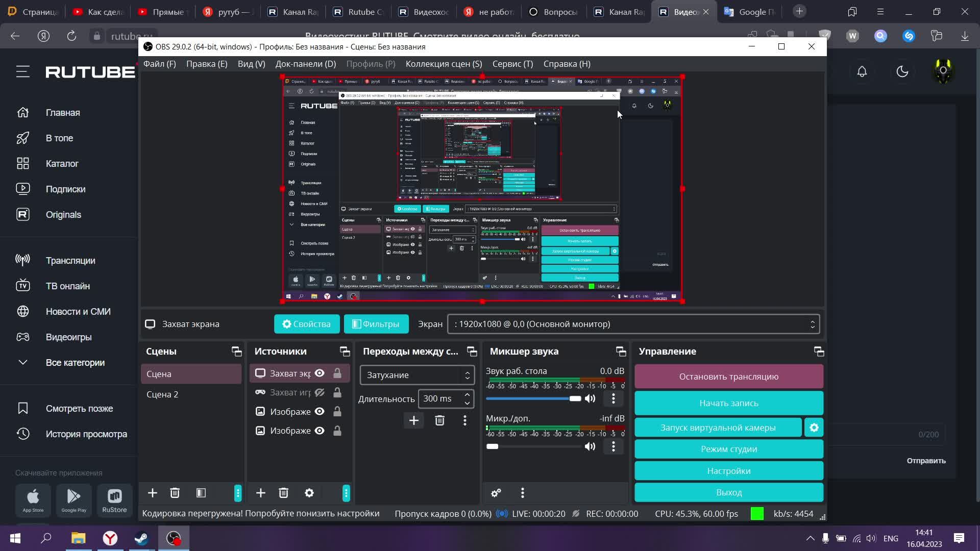Add a new source with plus icon
980x551 pixels.
point(260,493)
